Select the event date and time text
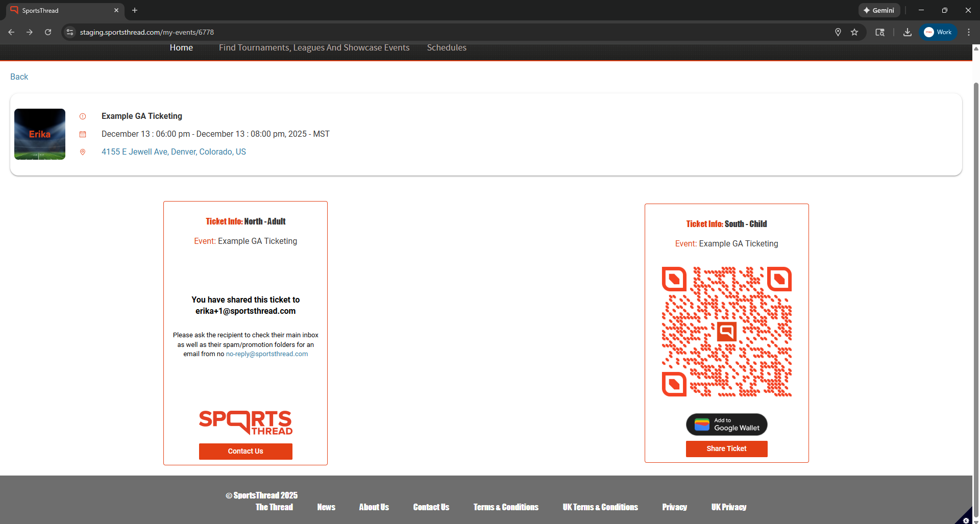980x524 pixels. [x=215, y=134]
